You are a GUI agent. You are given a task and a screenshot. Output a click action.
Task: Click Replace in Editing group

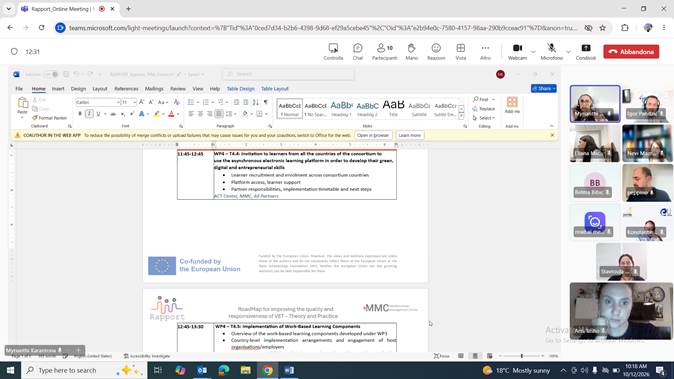tap(484, 109)
